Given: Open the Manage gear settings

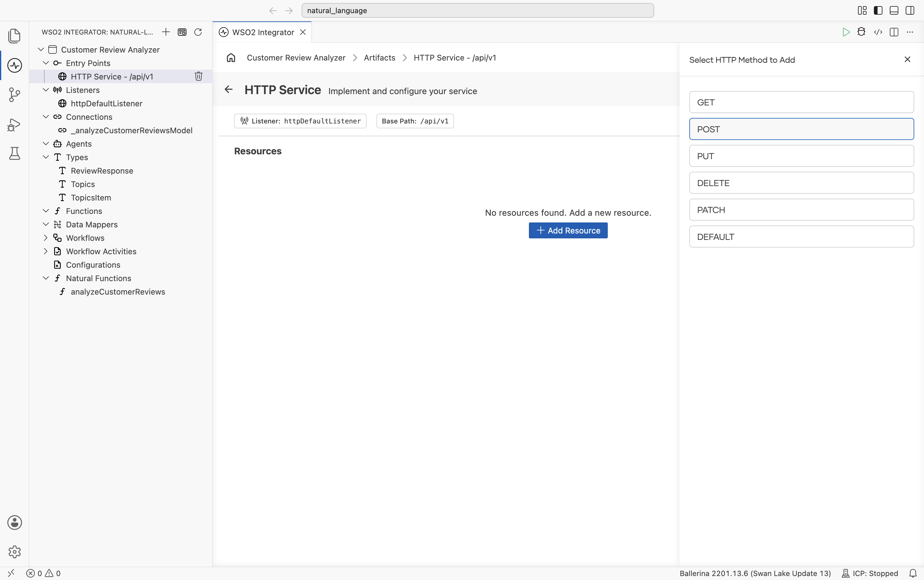Looking at the screenshot, I should pyautogui.click(x=14, y=552).
